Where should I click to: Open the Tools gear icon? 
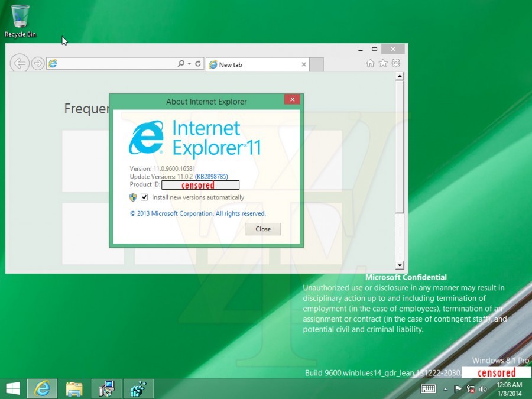396,63
